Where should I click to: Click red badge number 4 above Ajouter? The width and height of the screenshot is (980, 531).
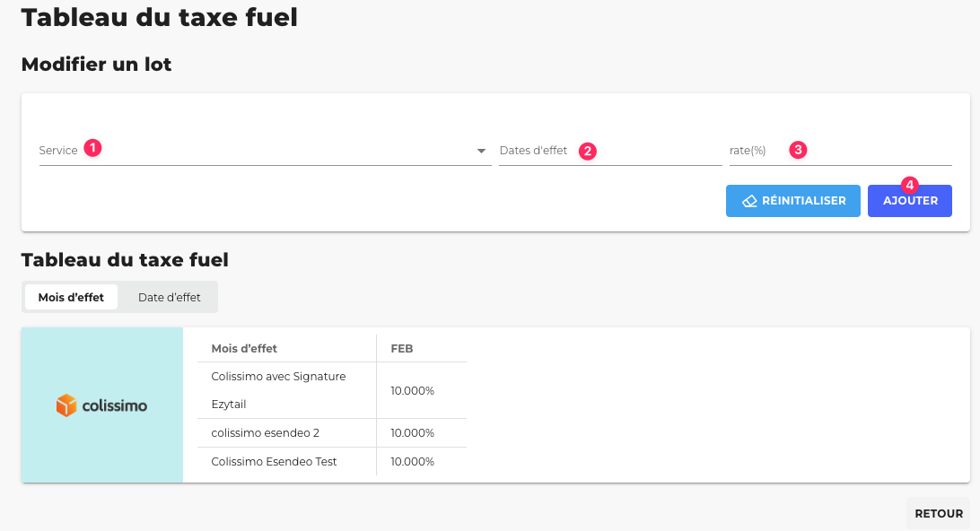(910, 185)
